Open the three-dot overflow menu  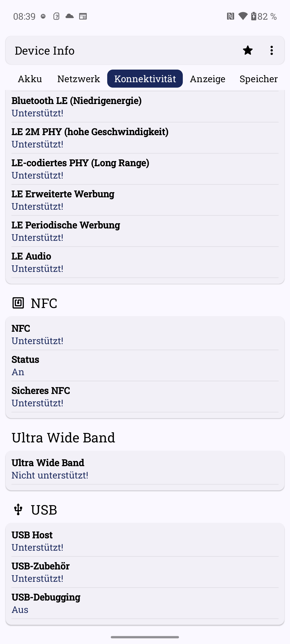point(271,51)
